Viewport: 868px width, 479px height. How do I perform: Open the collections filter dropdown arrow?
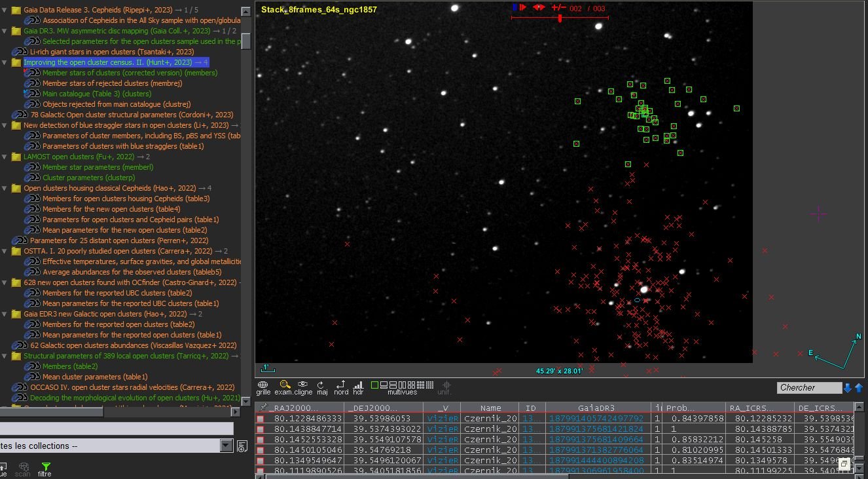click(226, 446)
